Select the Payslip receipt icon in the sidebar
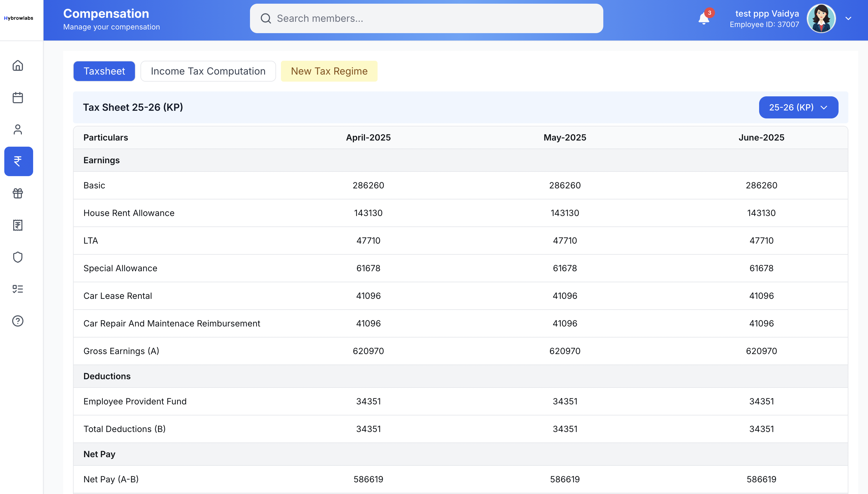 pyautogui.click(x=17, y=225)
